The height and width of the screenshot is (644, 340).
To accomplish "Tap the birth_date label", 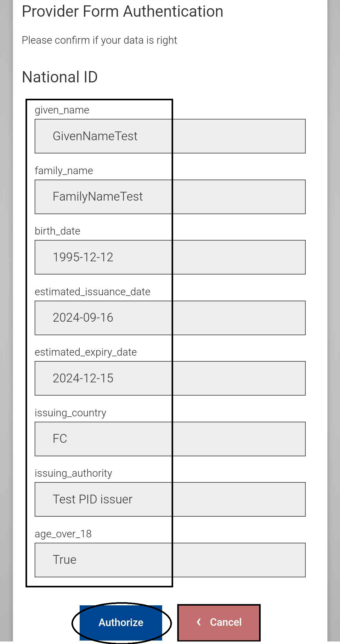I will [58, 231].
